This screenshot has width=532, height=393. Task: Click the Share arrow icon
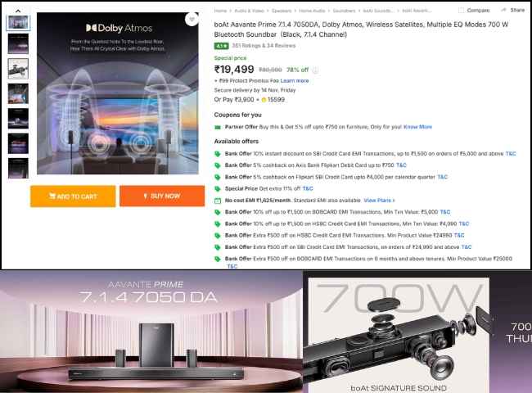pos(503,10)
